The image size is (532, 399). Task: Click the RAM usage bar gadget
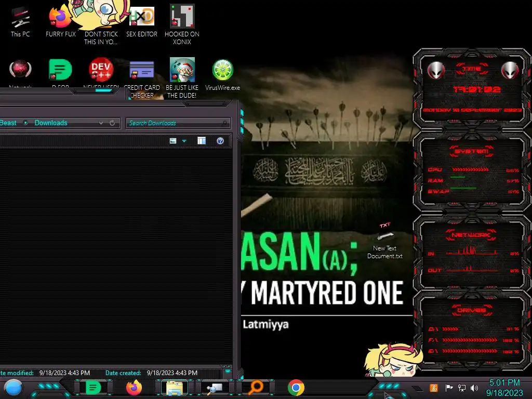458,177
